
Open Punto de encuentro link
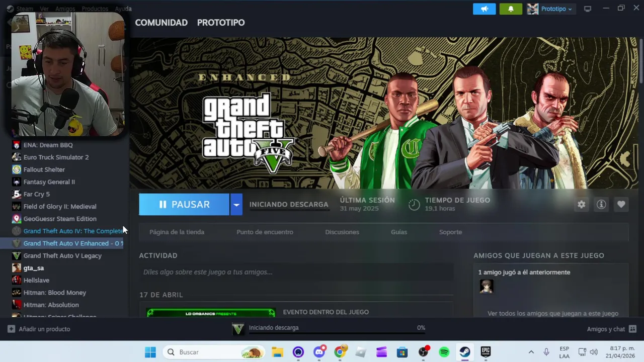[265, 232]
